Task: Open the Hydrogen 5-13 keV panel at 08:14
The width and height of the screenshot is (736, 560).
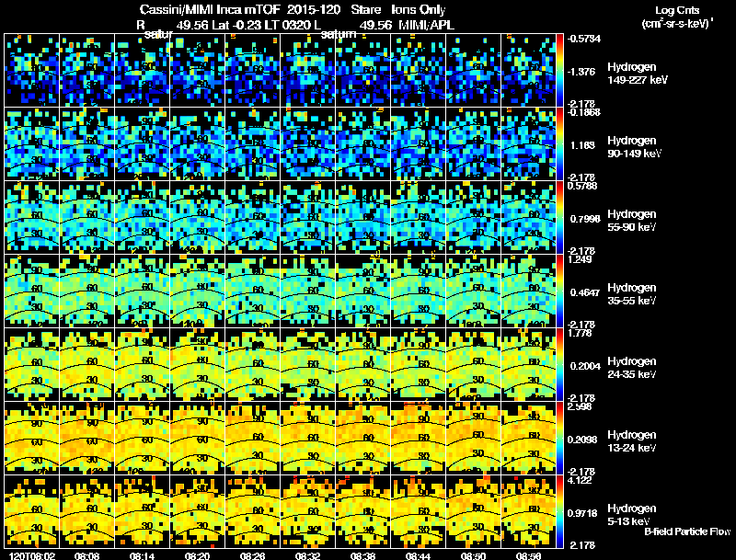Action: [143, 511]
